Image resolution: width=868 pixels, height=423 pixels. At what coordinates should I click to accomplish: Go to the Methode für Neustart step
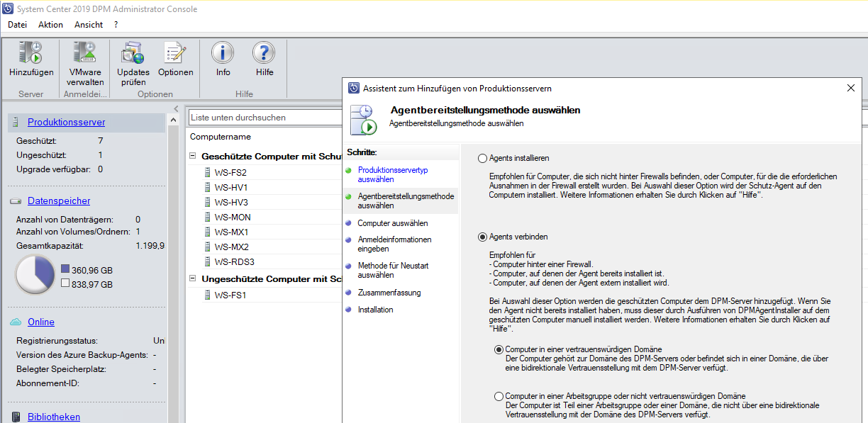393,271
